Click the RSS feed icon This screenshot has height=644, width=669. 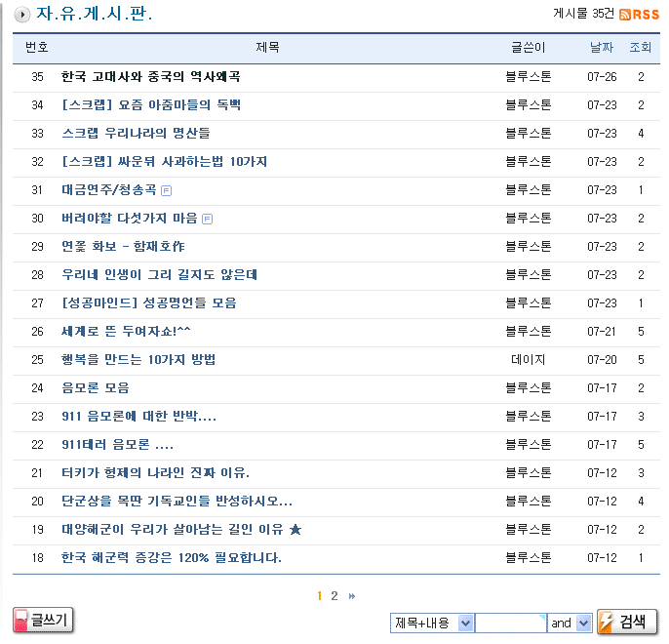point(639,15)
